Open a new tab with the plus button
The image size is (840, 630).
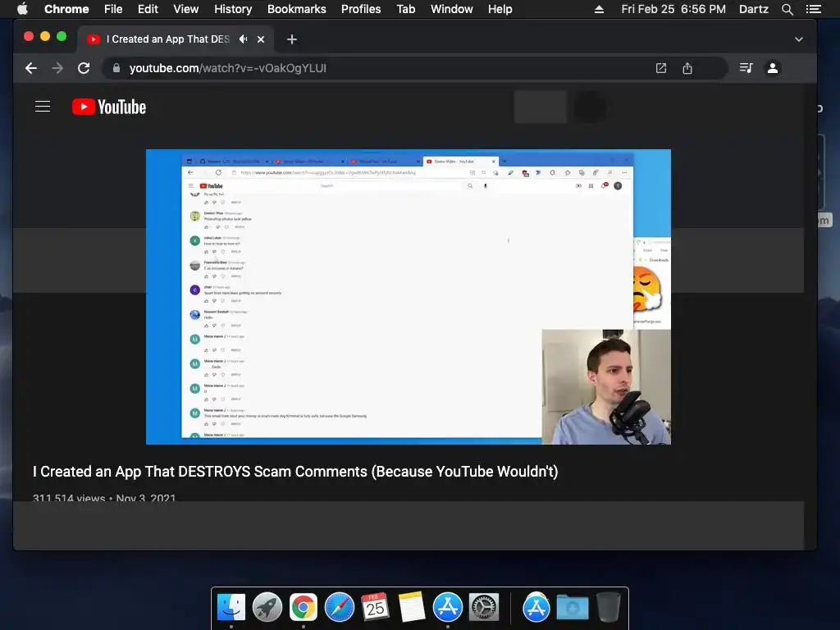pyautogui.click(x=291, y=39)
